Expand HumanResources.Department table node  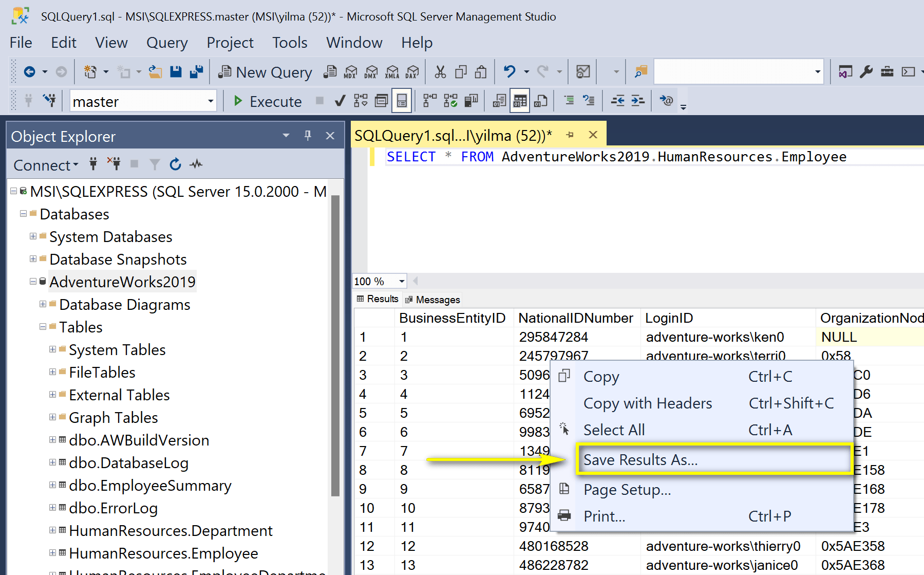pyautogui.click(x=52, y=530)
